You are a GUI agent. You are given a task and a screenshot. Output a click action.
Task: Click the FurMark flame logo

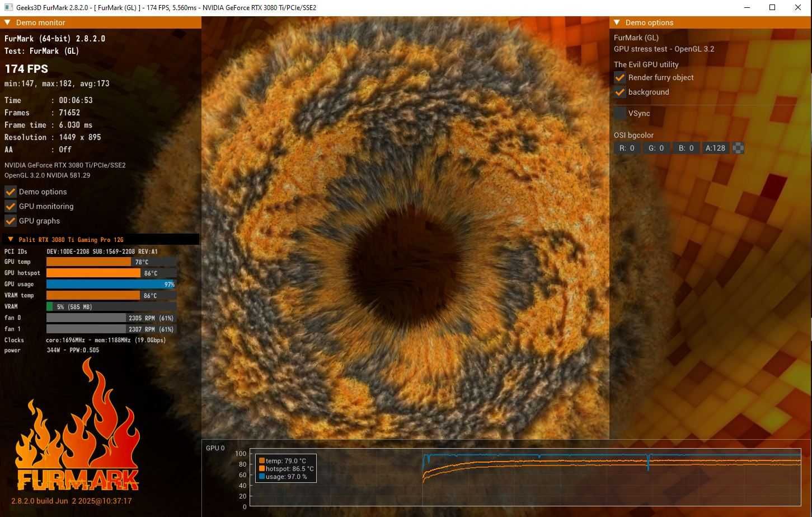click(77, 426)
